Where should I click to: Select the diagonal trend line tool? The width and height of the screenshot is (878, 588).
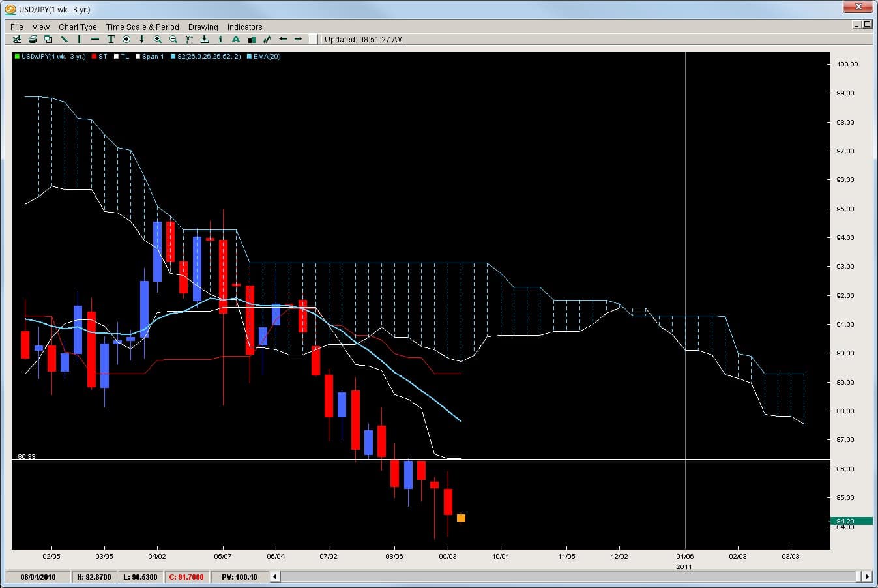pyautogui.click(x=64, y=39)
